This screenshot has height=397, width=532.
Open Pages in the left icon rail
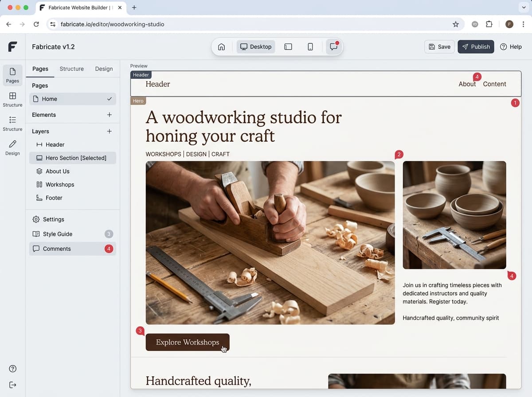point(12,75)
